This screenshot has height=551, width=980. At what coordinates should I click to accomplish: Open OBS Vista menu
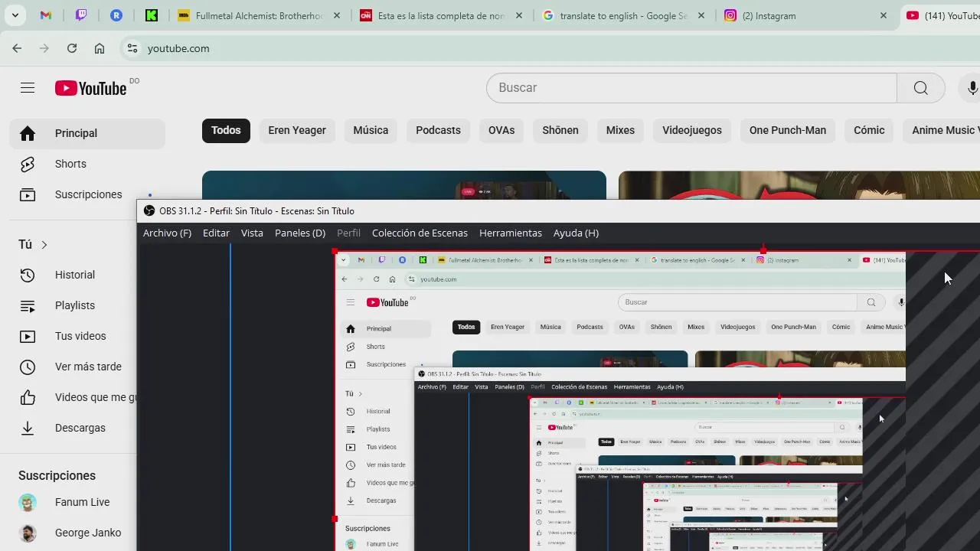(252, 233)
